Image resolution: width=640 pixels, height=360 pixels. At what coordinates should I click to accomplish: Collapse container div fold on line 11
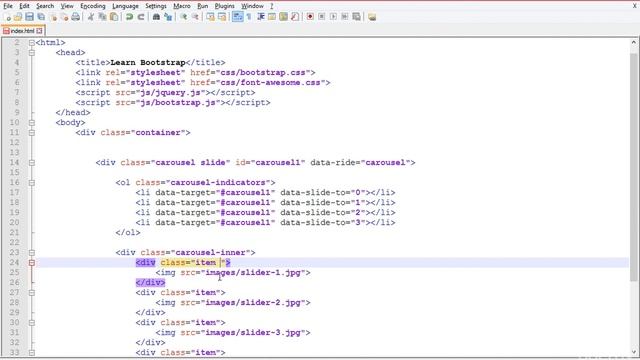(x=31, y=132)
